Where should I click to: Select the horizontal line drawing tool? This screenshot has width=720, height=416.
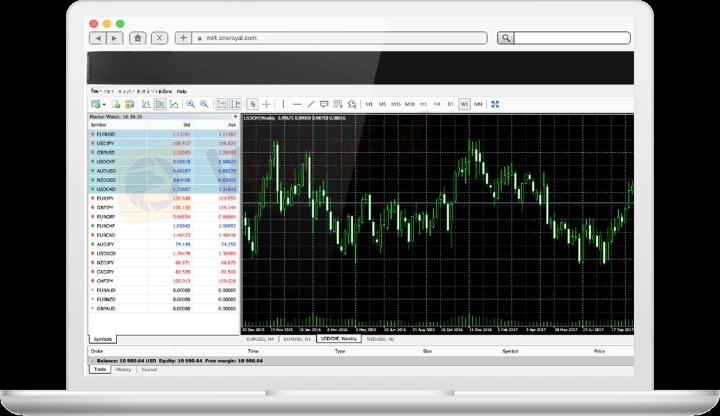coord(297,104)
